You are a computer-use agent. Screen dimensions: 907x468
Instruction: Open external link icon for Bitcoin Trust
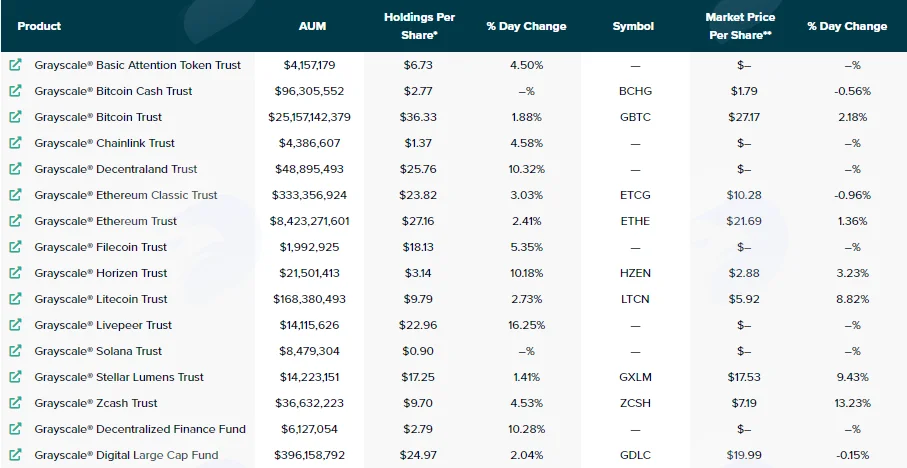click(x=16, y=116)
